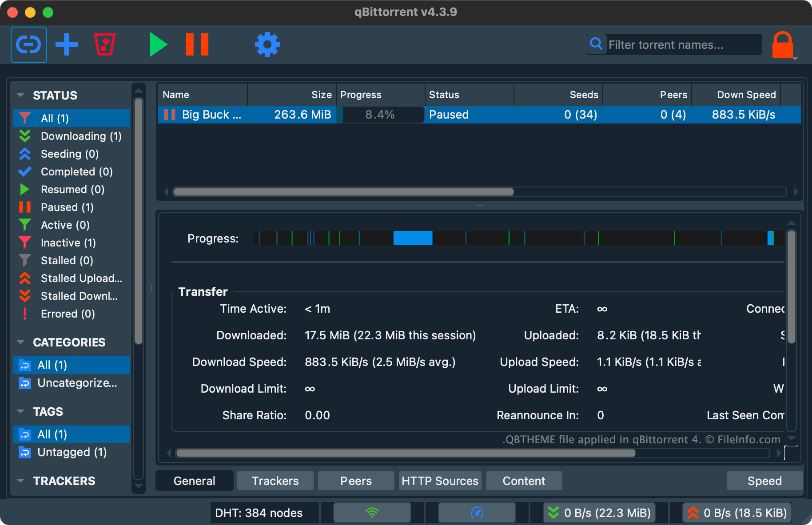The image size is (812, 525).
Task: Sort torrents by Seeds column header
Action: (558, 95)
